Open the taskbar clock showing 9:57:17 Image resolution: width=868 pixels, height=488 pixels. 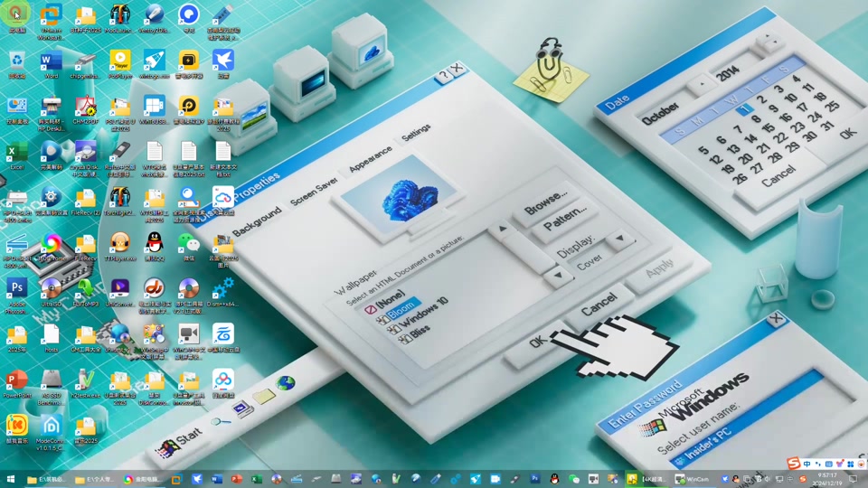click(x=827, y=479)
